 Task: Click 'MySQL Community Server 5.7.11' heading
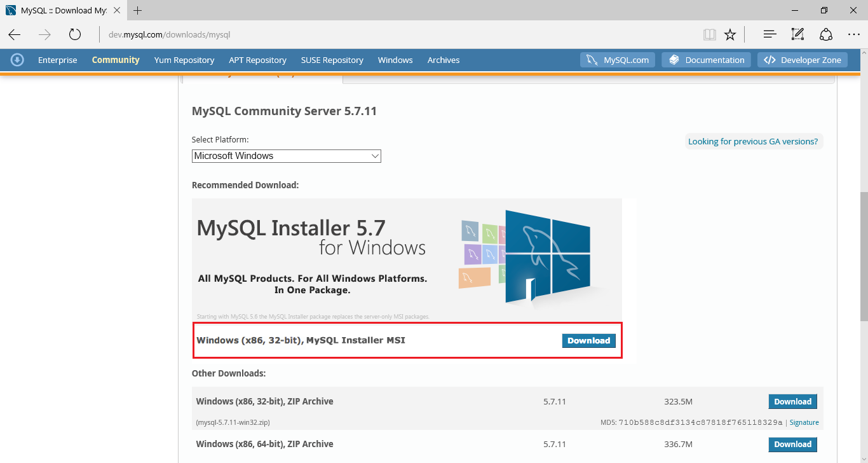coord(284,111)
